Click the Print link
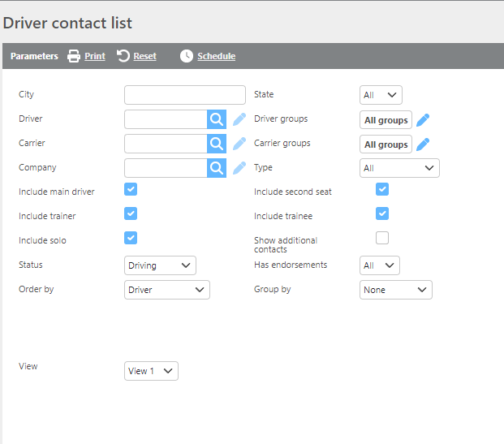 87,56
